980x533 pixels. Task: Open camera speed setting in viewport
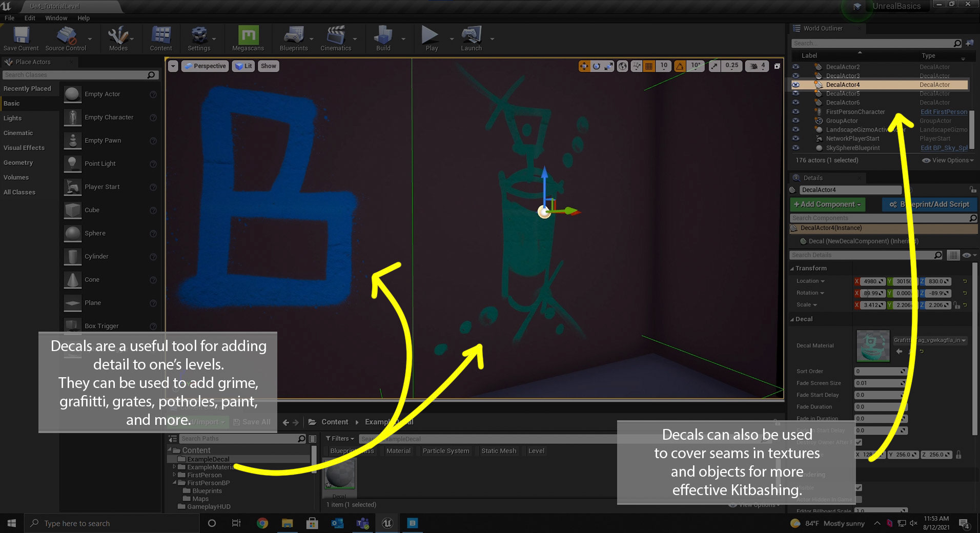tap(757, 66)
